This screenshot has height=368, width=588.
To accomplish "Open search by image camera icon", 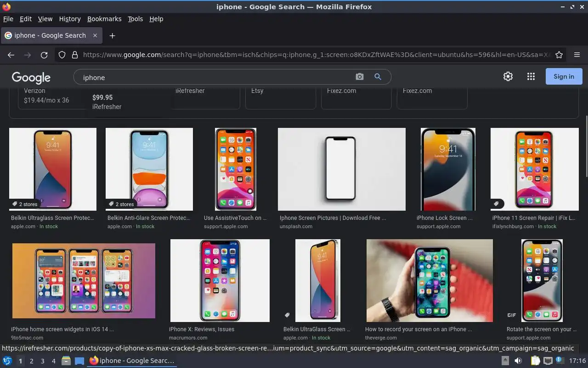I will [360, 77].
